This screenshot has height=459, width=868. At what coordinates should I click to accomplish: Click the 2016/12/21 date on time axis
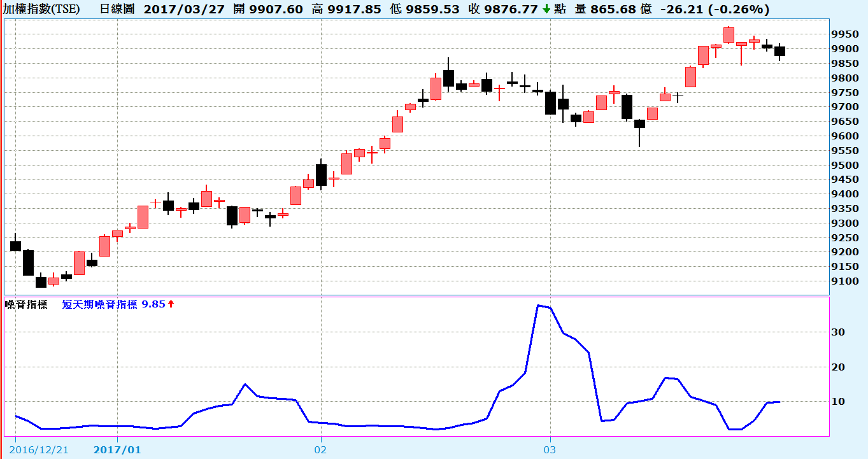pos(39,449)
